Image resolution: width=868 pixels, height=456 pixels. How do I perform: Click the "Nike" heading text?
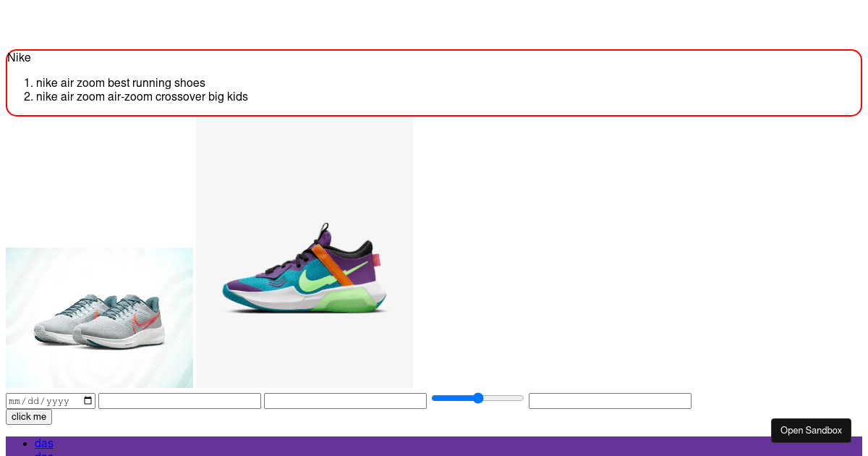[20, 58]
